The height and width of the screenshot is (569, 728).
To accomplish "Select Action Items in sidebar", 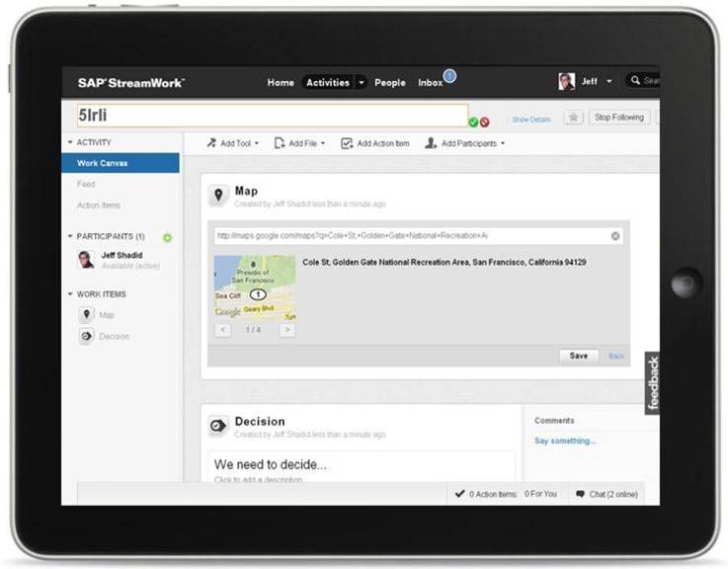I will (99, 204).
